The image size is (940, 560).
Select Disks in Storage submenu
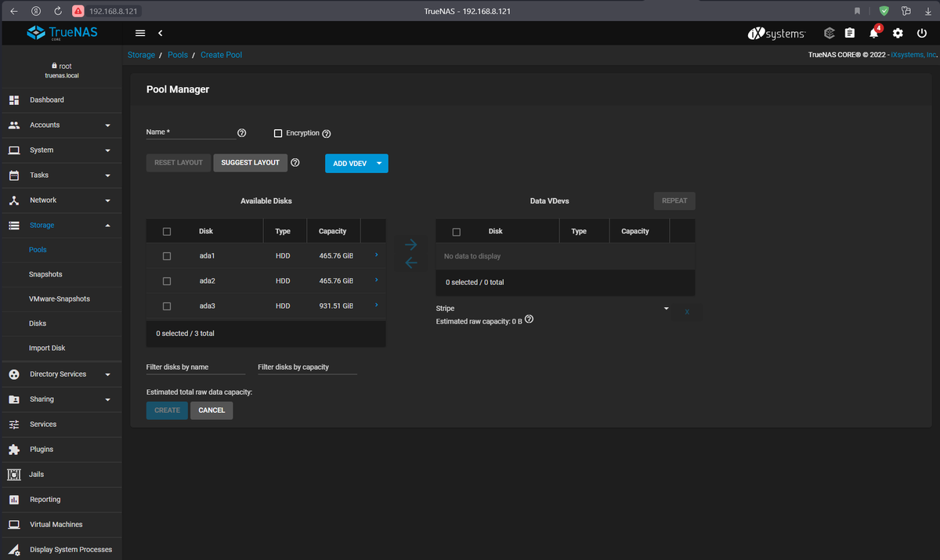(38, 323)
